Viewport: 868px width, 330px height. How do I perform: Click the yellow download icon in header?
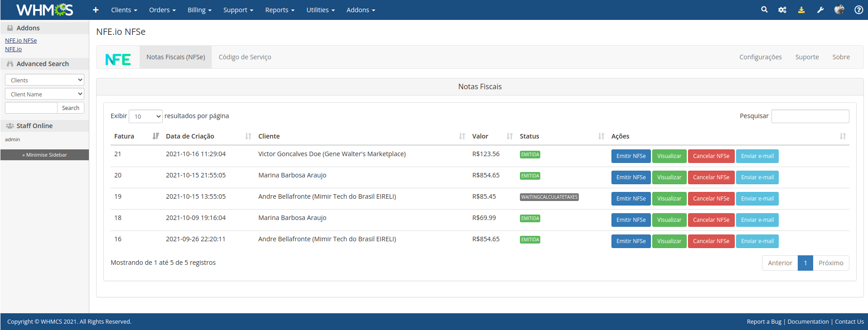tap(801, 10)
